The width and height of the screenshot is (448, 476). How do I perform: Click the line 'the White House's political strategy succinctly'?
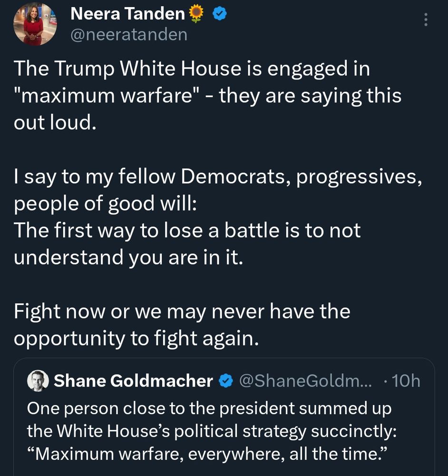(212, 431)
